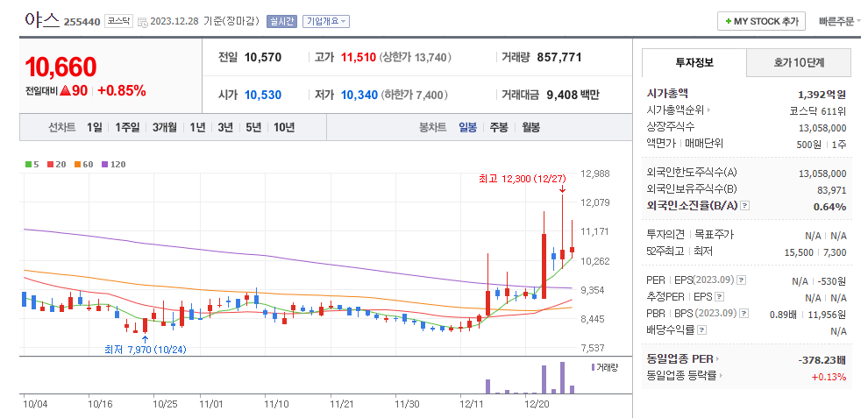The image size is (868, 418).
Task: Select the 5년 line chart
Action: (x=253, y=127)
